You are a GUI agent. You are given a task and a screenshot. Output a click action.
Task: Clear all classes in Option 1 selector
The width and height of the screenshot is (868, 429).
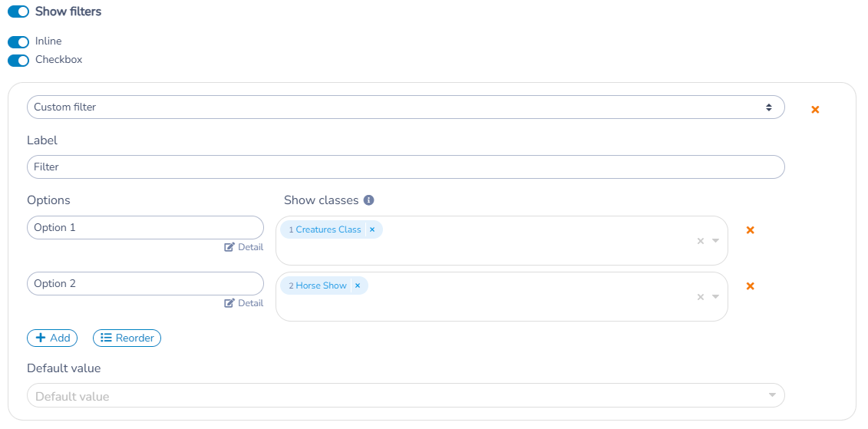coord(700,241)
